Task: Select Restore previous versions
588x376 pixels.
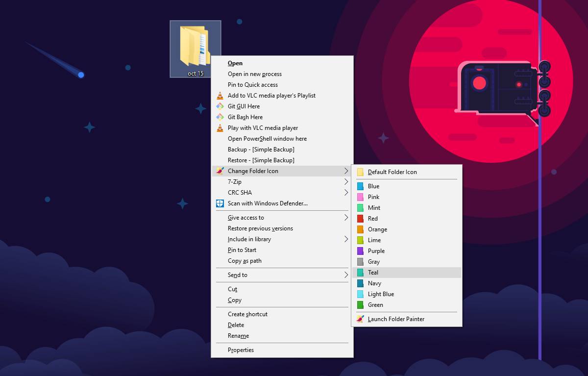Action: tap(259, 228)
